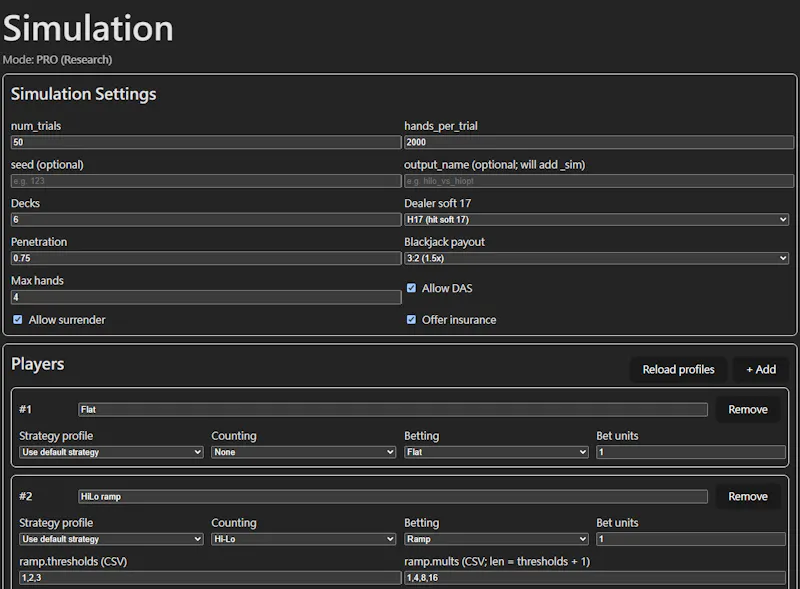Open player #1 Betting dropdown showing Flat
The image size is (800, 589).
496,452
